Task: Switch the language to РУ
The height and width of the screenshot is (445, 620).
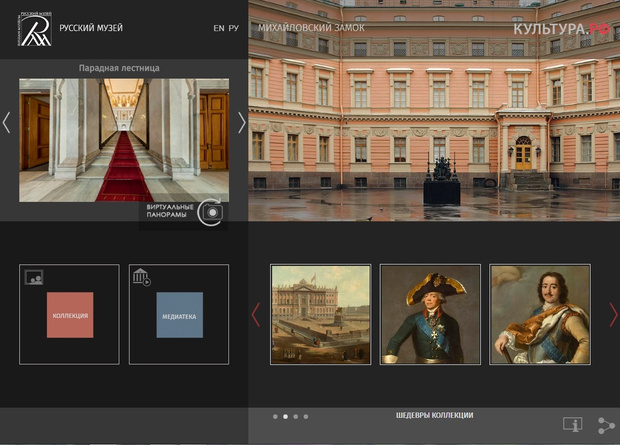Action: tap(234, 28)
